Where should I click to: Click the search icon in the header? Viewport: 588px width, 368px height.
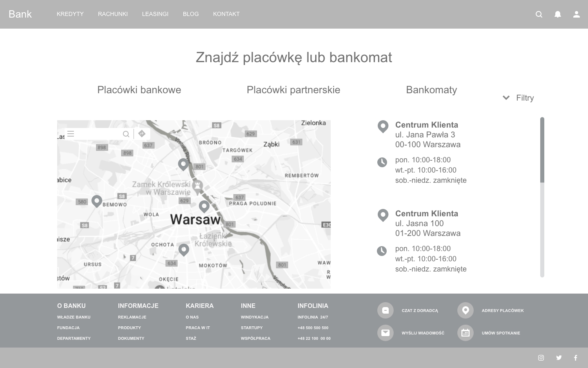(x=539, y=14)
